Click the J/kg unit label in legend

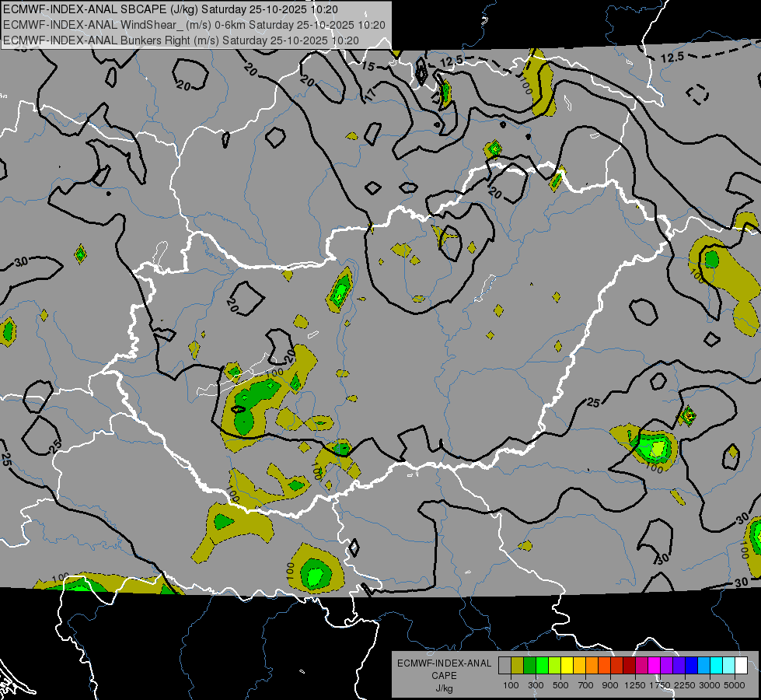[x=444, y=688]
